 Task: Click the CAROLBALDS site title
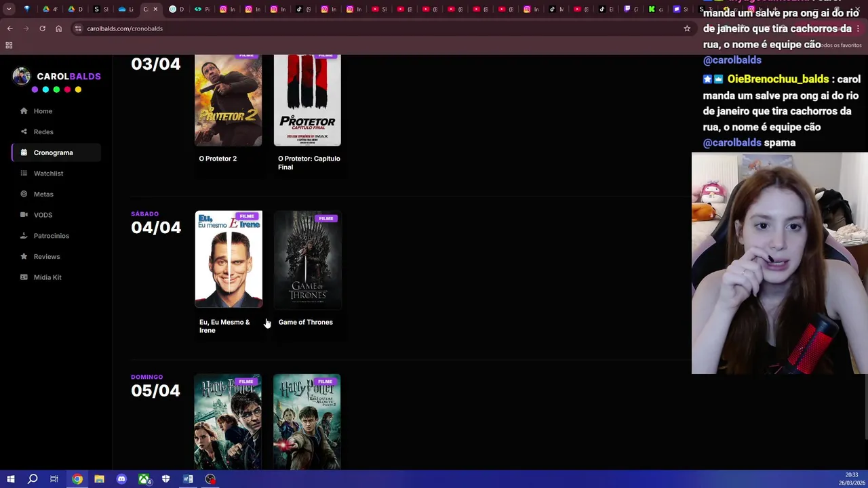point(68,77)
